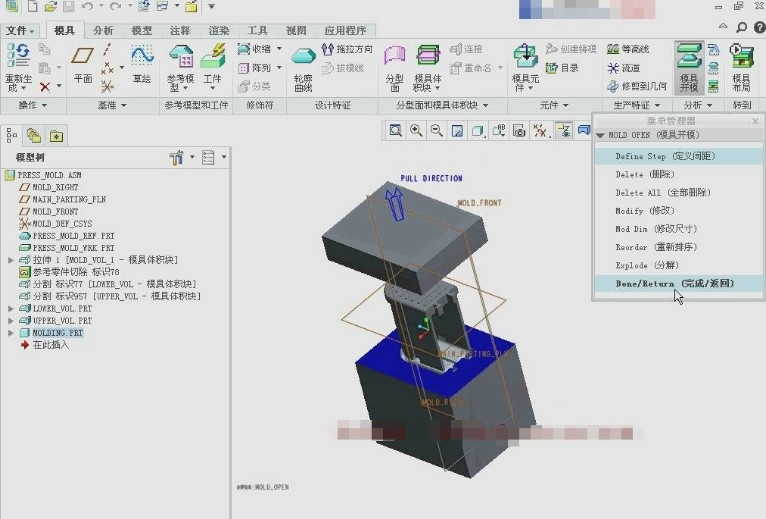
Task: Expand the LOWER_VOL.PRT tree node
Action: 11,308
